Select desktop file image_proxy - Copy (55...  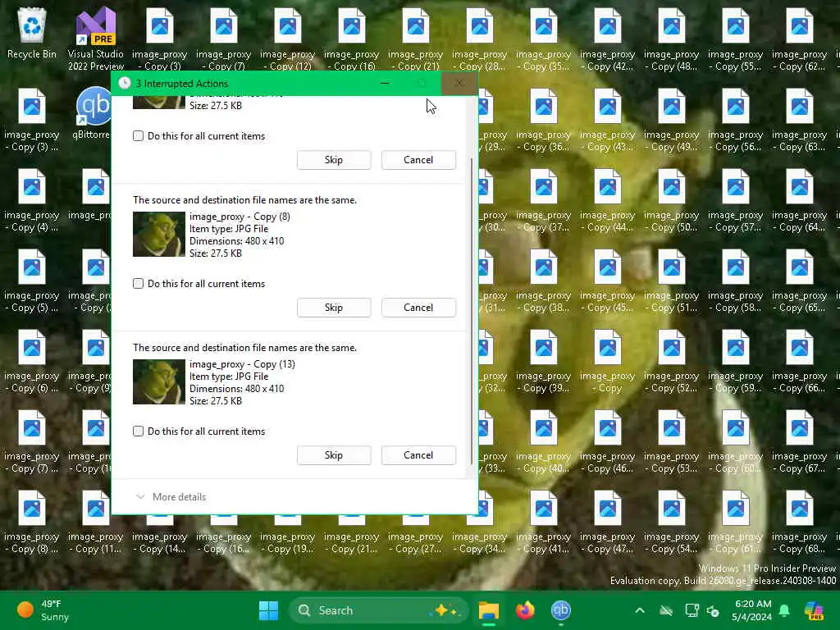point(736,39)
